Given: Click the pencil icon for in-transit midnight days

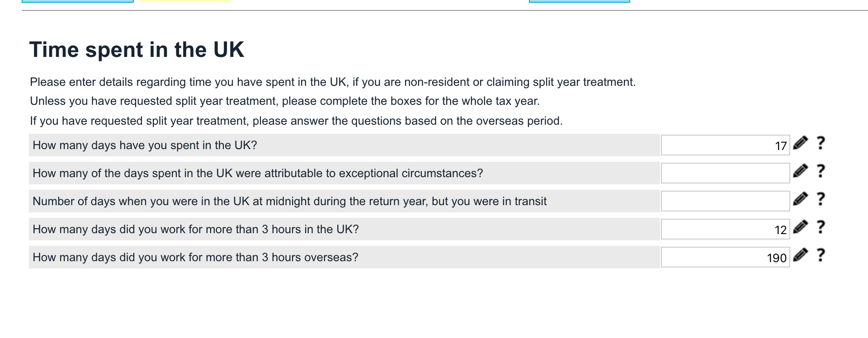Looking at the screenshot, I should click(x=800, y=199).
